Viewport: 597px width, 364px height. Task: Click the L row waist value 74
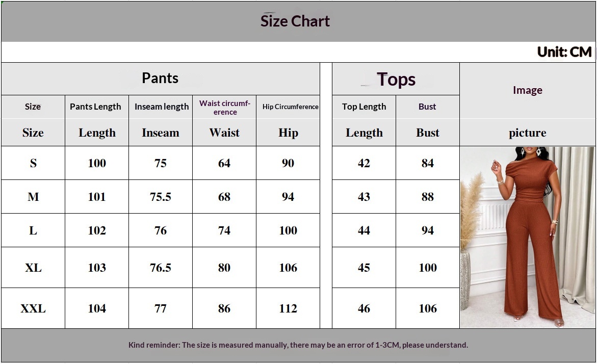[224, 230]
